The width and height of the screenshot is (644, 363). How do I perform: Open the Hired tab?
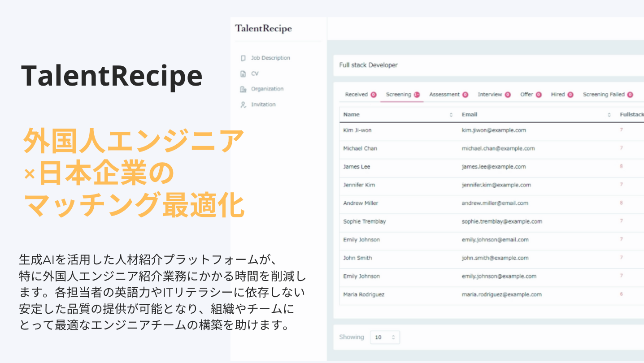click(562, 95)
